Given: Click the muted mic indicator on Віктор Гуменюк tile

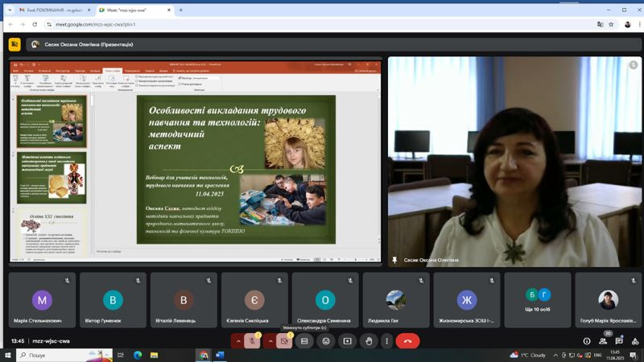Looking at the screenshot, I should tap(138, 281).
